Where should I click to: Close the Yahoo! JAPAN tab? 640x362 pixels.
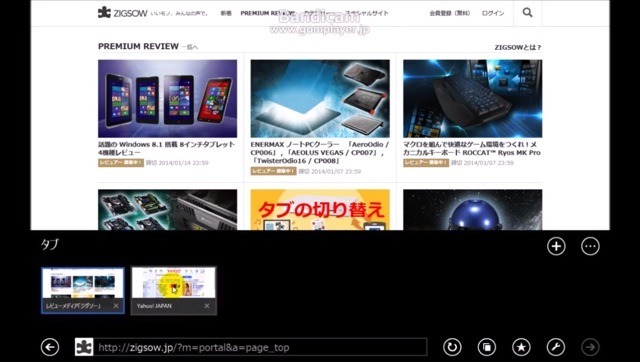point(207,306)
